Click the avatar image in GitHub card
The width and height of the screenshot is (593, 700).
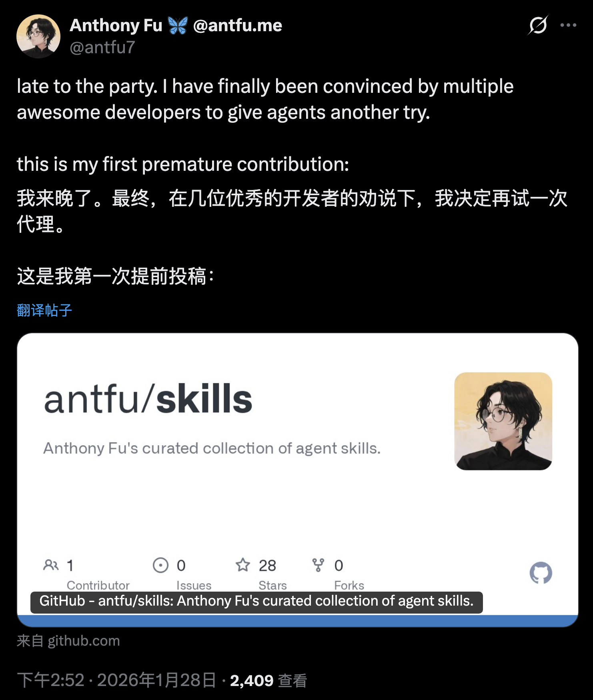pos(503,421)
